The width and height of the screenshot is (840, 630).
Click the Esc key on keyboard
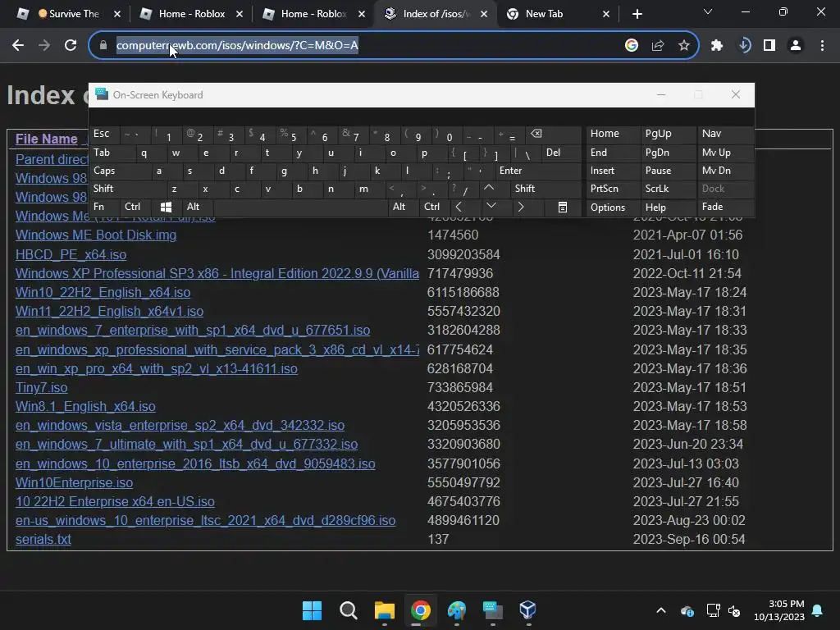click(104, 135)
